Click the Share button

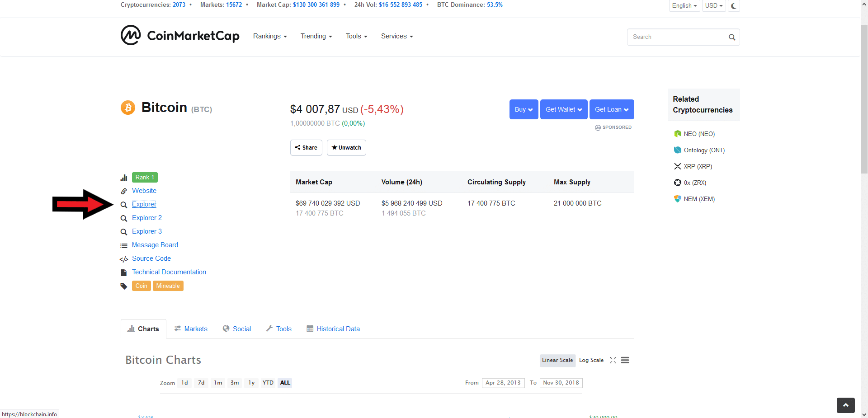tap(306, 148)
